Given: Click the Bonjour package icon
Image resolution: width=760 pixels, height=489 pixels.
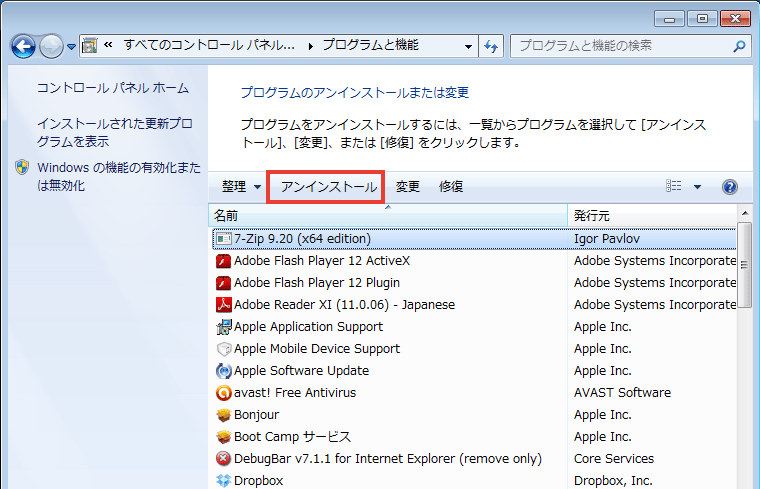Looking at the screenshot, I should pyautogui.click(x=223, y=415).
